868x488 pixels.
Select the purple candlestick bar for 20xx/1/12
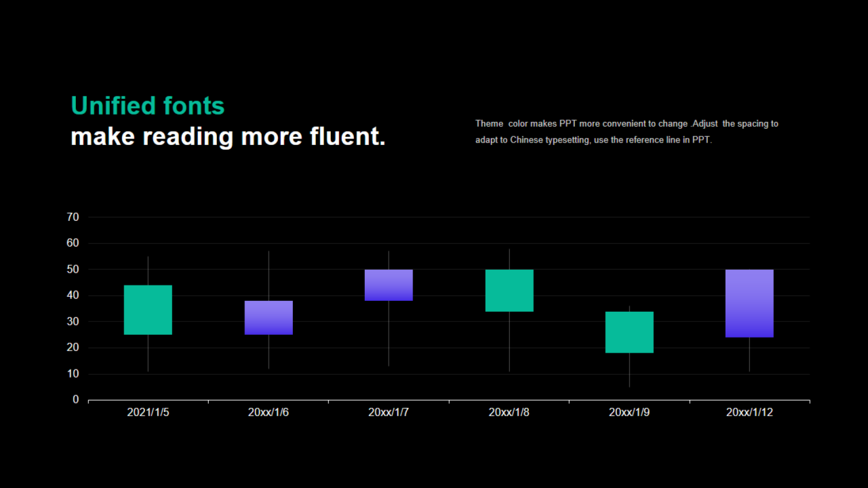[749, 304]
